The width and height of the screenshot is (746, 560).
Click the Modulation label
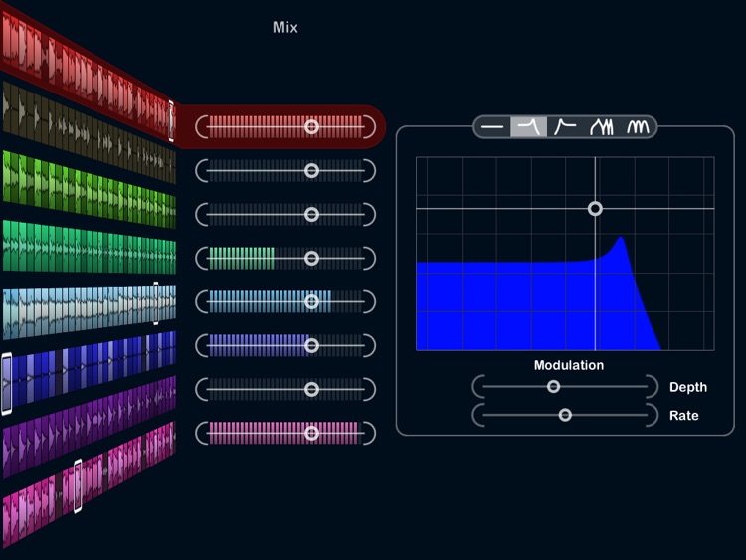point(569,365)
